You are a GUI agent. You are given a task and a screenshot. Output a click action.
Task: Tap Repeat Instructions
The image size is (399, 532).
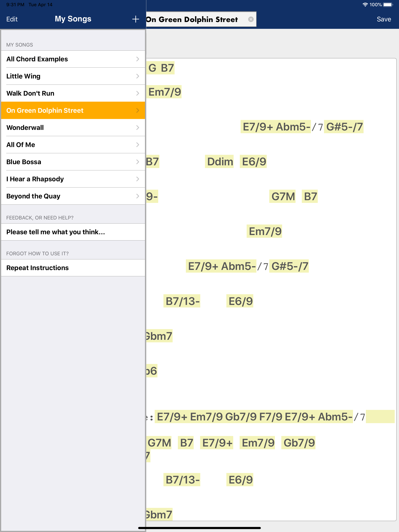coord(73,268)
